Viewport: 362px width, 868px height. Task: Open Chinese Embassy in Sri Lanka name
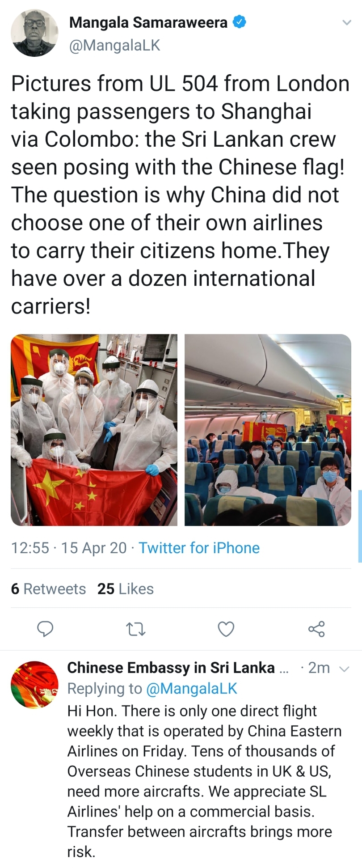(171, 668)
